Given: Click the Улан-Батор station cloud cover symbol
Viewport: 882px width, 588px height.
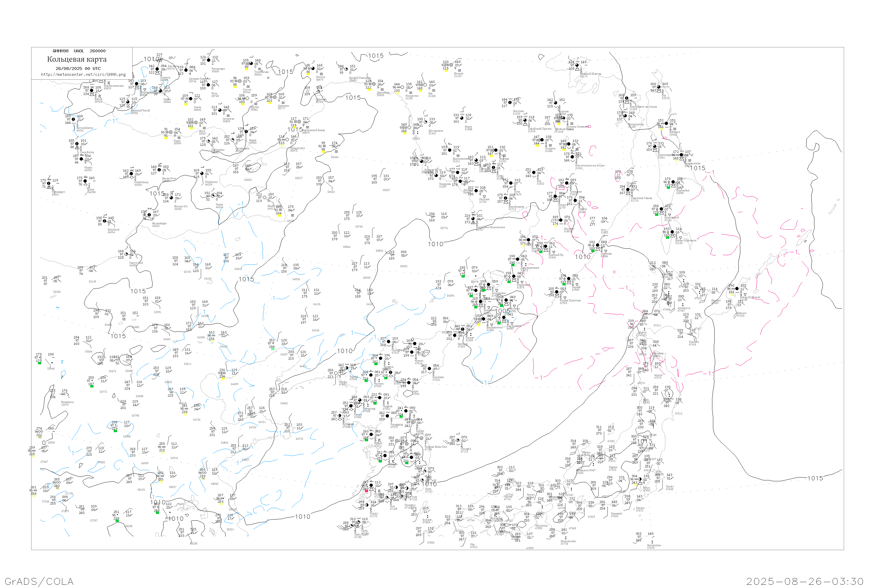Looking at the screenshot, I should pos(77,144).
